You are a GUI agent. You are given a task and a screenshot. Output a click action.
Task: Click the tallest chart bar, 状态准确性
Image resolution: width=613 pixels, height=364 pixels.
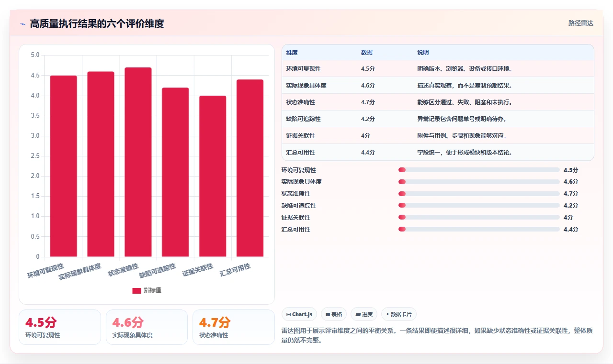point(138,162)
